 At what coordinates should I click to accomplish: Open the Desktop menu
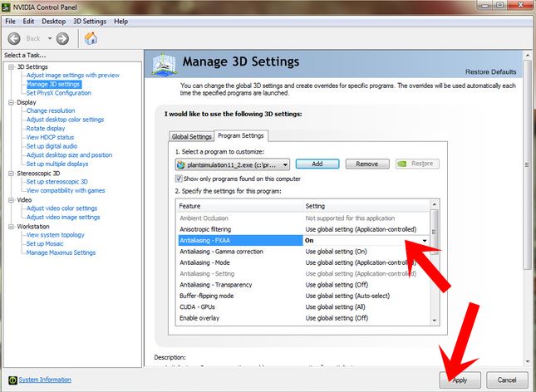(54, 22)
